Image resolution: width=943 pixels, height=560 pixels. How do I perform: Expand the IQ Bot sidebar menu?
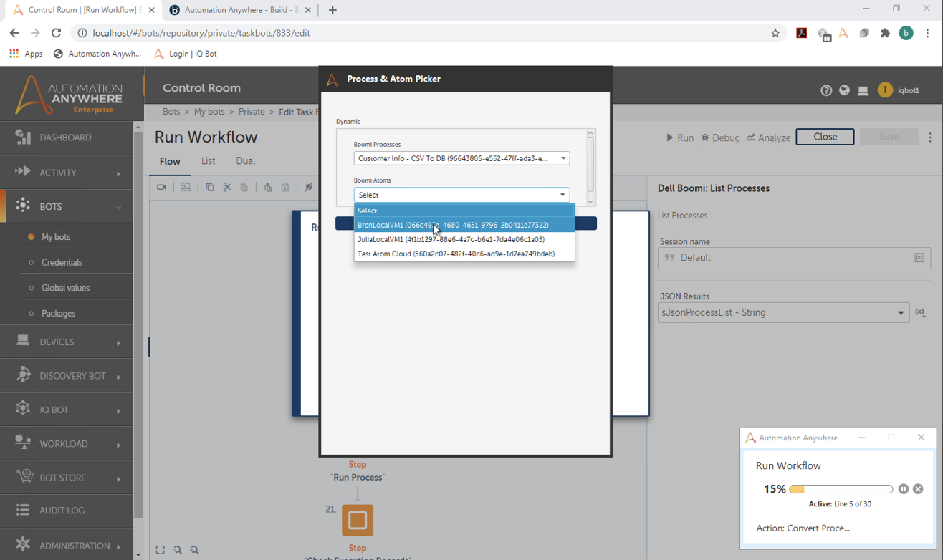pos(67,410)
